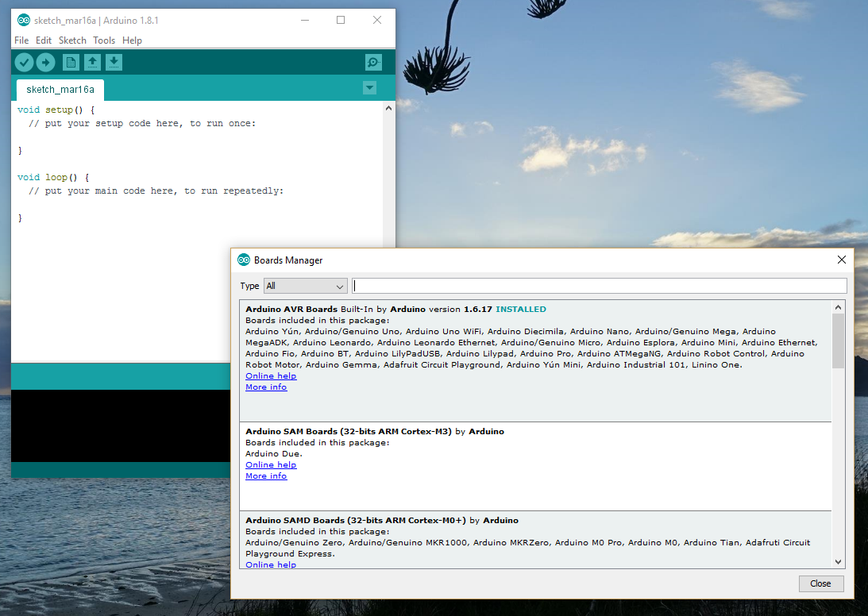
Task: Open the Tools menu
Action: click(104, 40)
